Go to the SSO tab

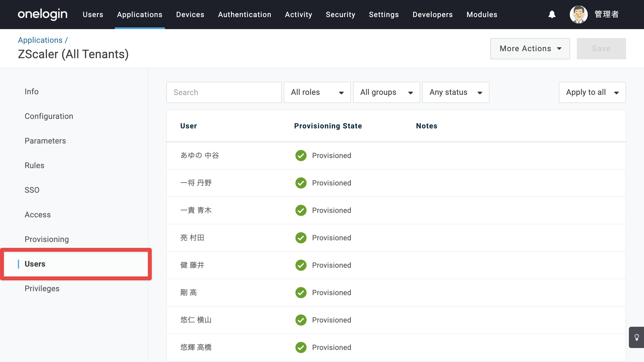(32, 190)
